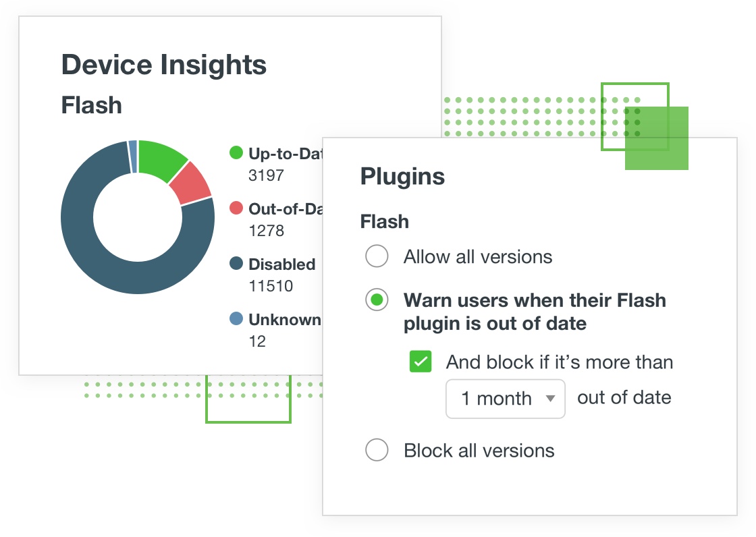Click the Plugins panel heading

pyautogui.click(x=402, y=177)
